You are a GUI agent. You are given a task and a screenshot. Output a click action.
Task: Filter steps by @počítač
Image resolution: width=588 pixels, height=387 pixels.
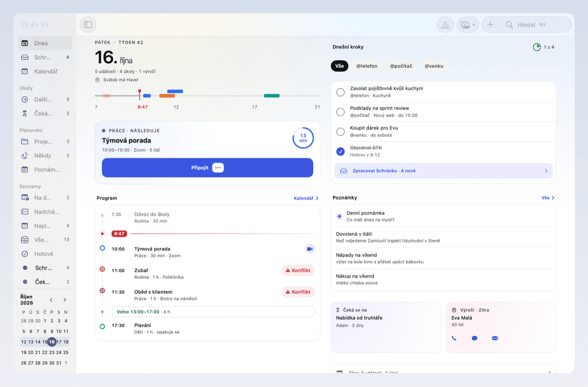pyautogui.click(x=401, y=66)
